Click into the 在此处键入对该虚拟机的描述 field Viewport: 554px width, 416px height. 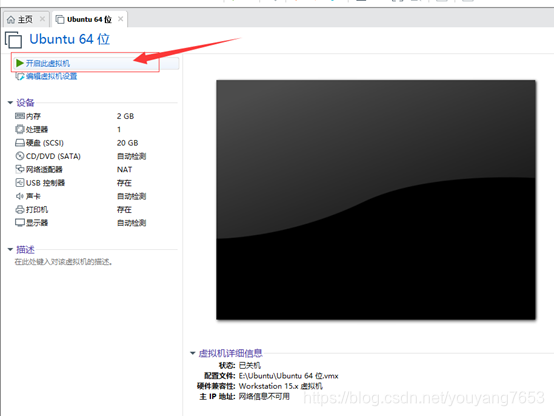pyautogui.click(x=63, y=262)
